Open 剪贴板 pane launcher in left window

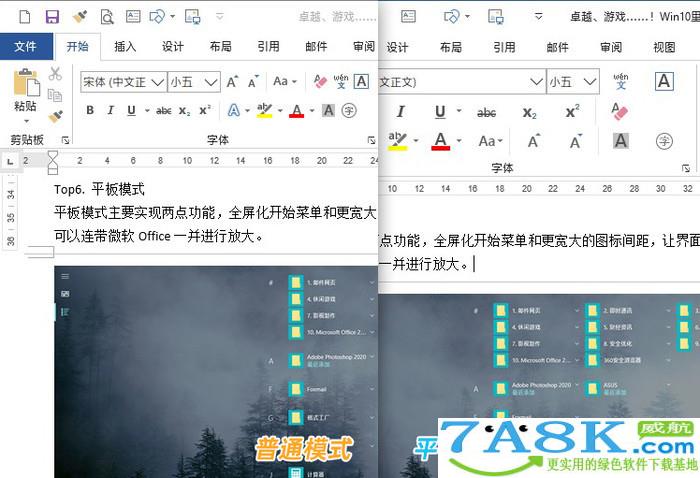(65, 140)
